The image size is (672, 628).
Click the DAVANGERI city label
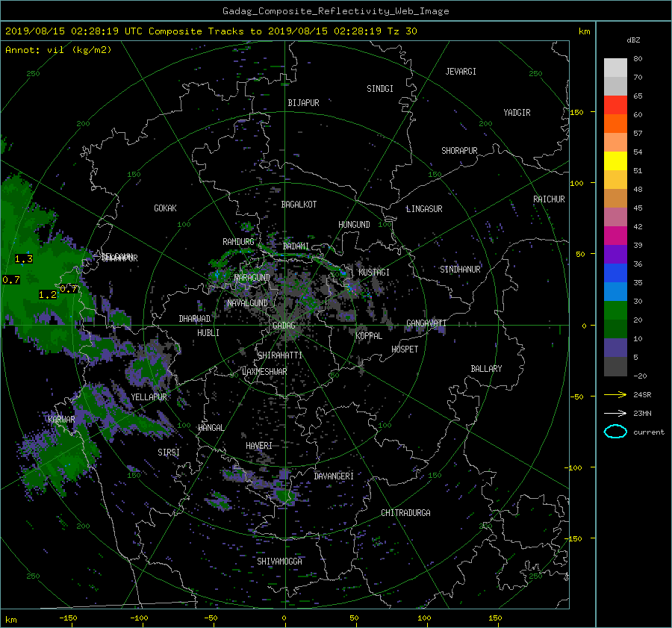pos(334,476)
